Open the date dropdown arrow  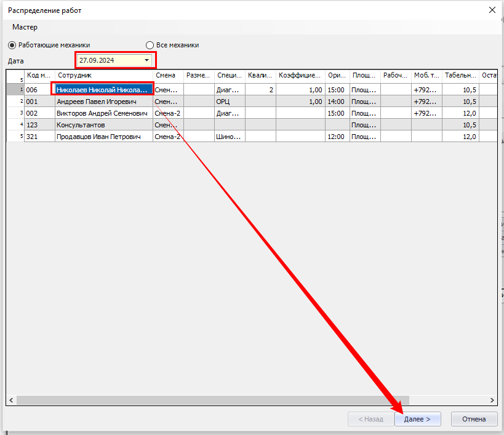[146, 60]
